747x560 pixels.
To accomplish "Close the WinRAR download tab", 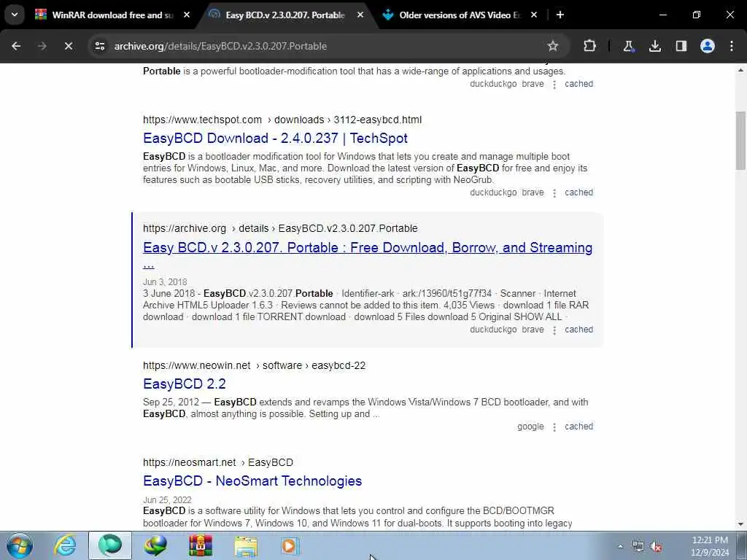I will click(x=187, y=15).
